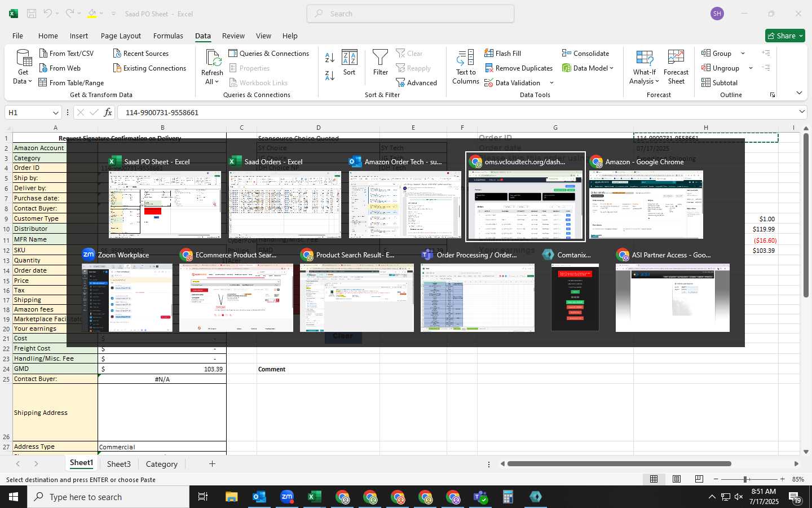The image size is (812, 508).
Task: Click Advanced filter option
Action: tap(416, 82)
